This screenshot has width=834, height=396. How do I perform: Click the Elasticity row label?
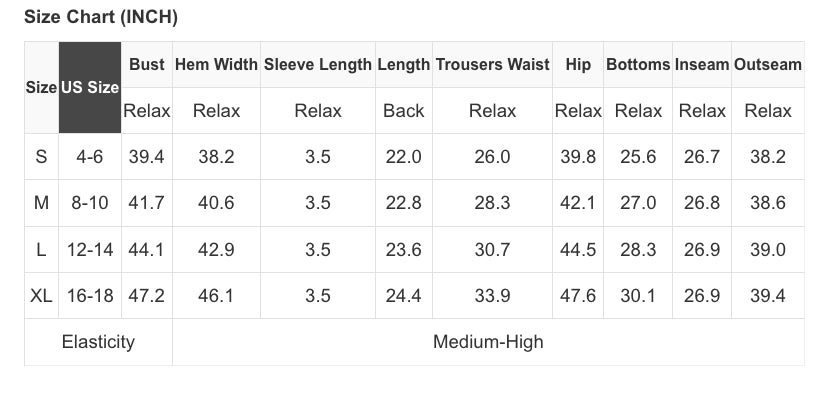click(x=98, y=342)
